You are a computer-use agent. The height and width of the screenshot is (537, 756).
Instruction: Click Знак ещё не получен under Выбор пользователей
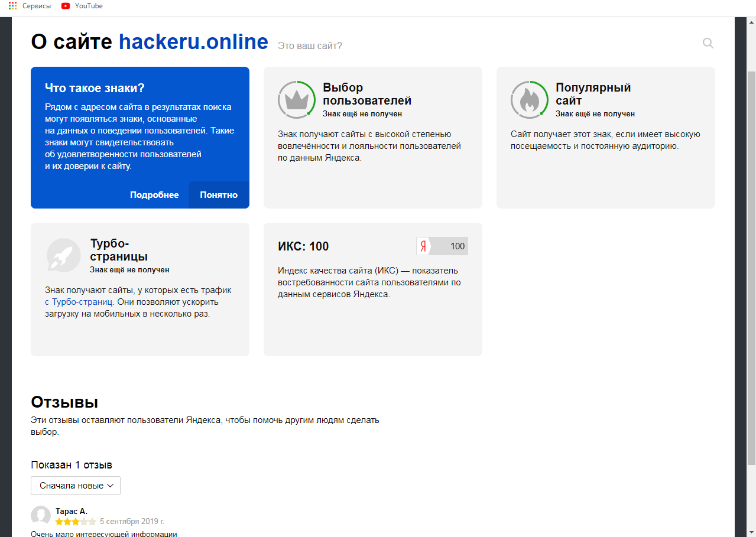click(362, 113)
